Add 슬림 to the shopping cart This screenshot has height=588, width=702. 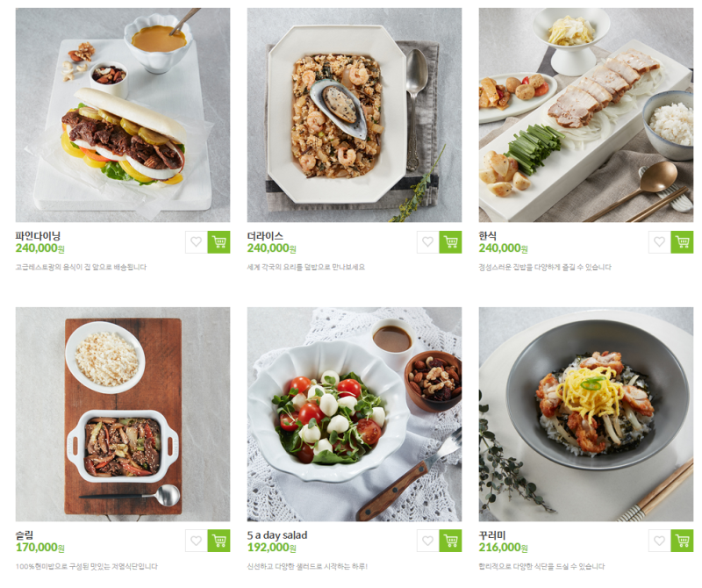[218, 541]
